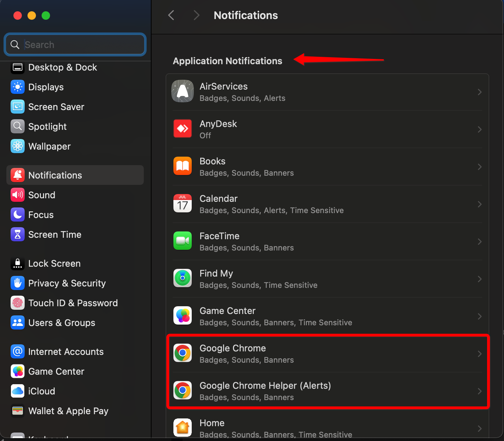Open FaceTime notification settings

pyautogui.click(x=327, y=241)
